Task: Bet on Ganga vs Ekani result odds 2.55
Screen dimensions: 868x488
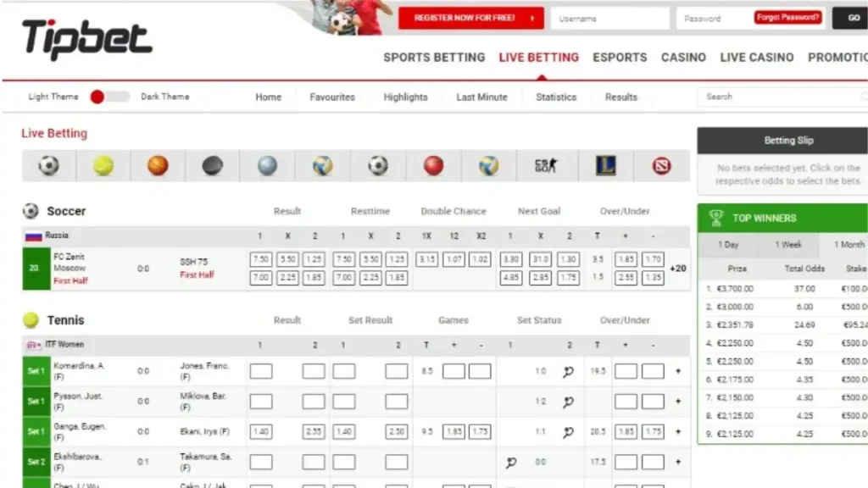Action: pos(314,431)
